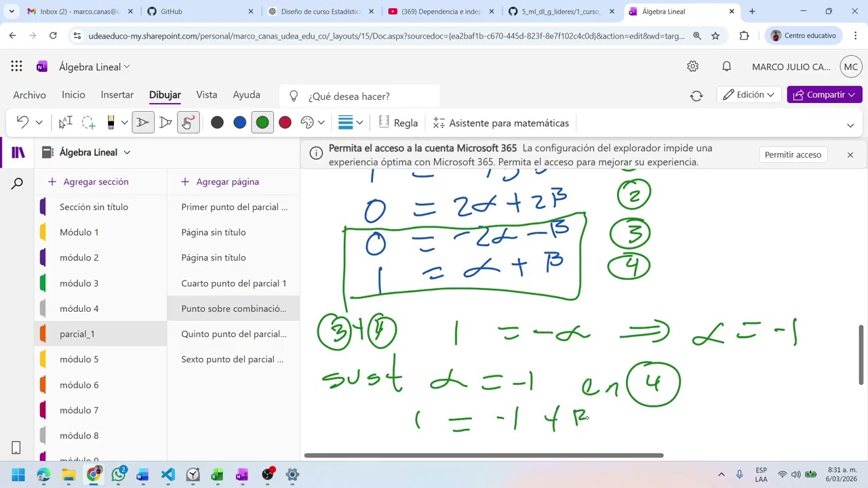Open the Ayuda tab
Viewport: 868px width, 488px height.
[x=246, y=95]
